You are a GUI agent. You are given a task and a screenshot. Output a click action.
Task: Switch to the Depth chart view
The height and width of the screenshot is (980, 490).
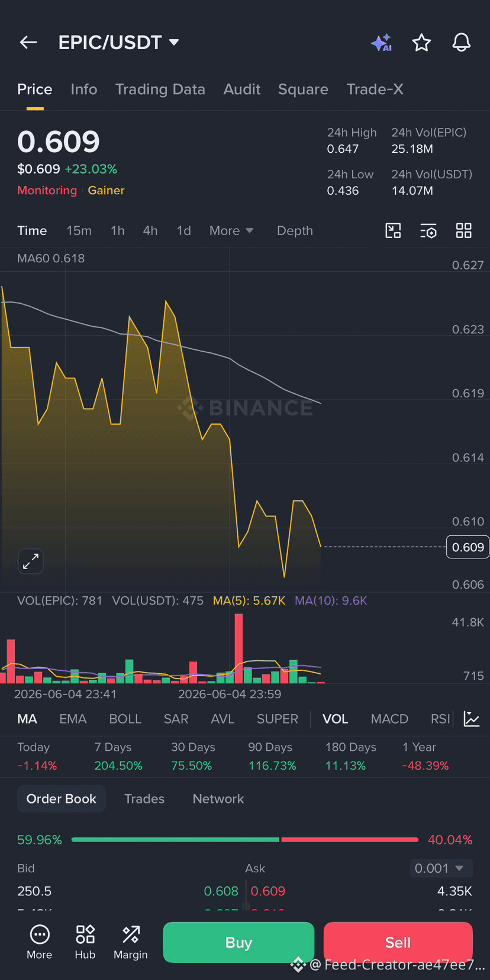(x=295, y=231)
